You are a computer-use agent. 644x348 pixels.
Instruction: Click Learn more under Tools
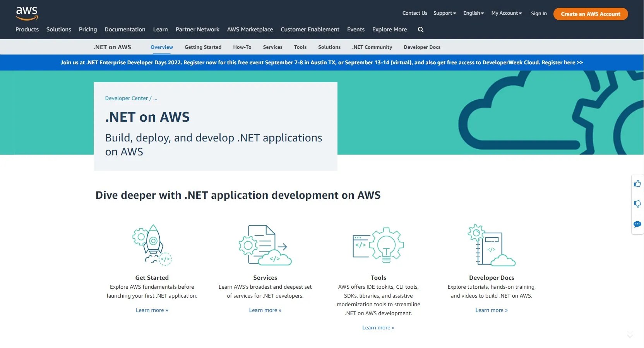[x=379, y=327]
